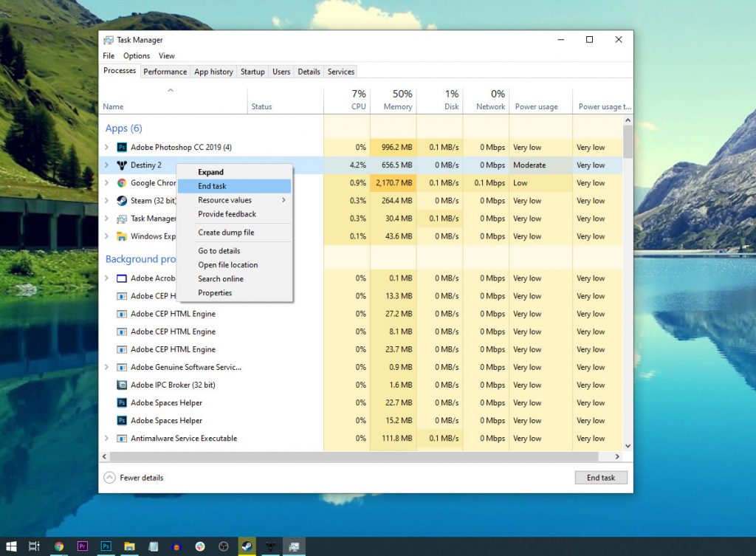Expand the Adobe Genuine Software Service group
Image resolution: width=756 pixels, height=556 pixels.
[106, 367]
